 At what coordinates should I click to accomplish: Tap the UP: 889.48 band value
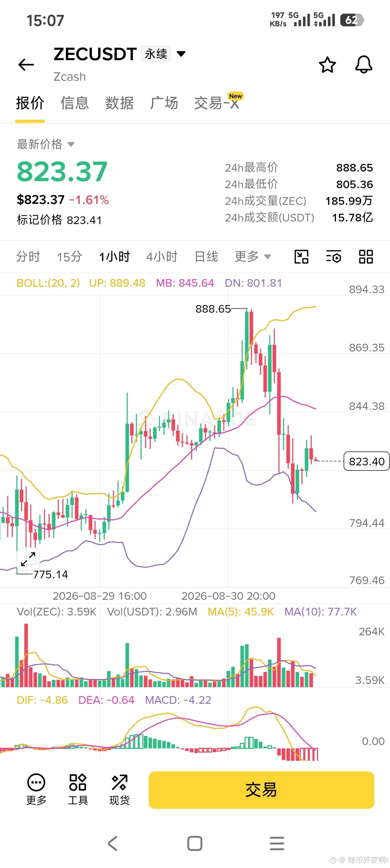117,283
